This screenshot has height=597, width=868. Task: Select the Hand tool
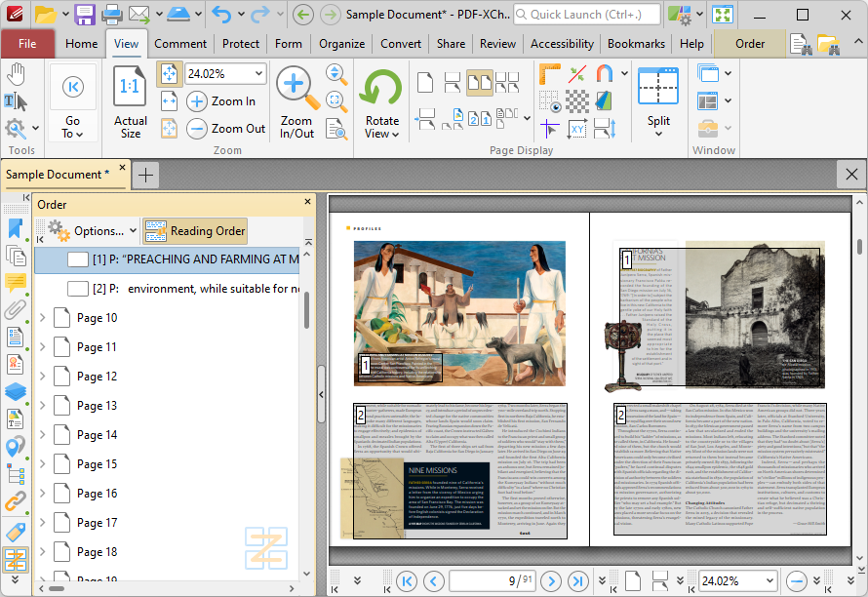click(x=16, y=75)
